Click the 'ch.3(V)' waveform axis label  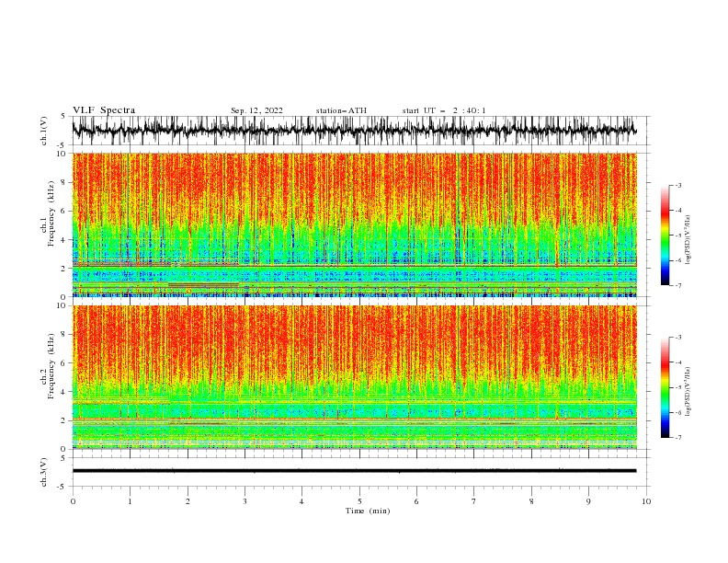click(44, 472)
